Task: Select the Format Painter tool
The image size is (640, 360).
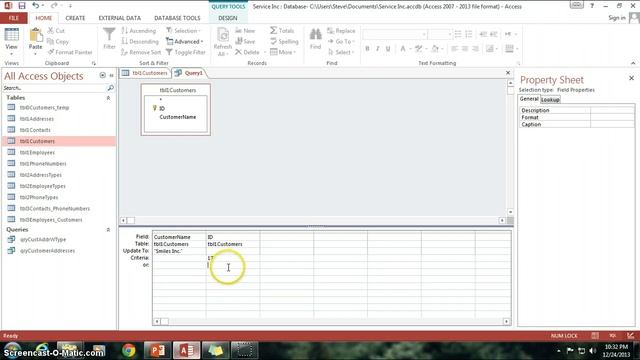Action: pos(70,52)
